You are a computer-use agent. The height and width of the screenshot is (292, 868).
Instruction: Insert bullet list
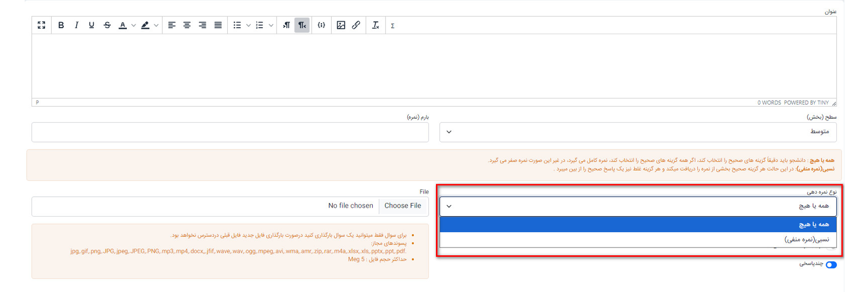coord(237,25)
